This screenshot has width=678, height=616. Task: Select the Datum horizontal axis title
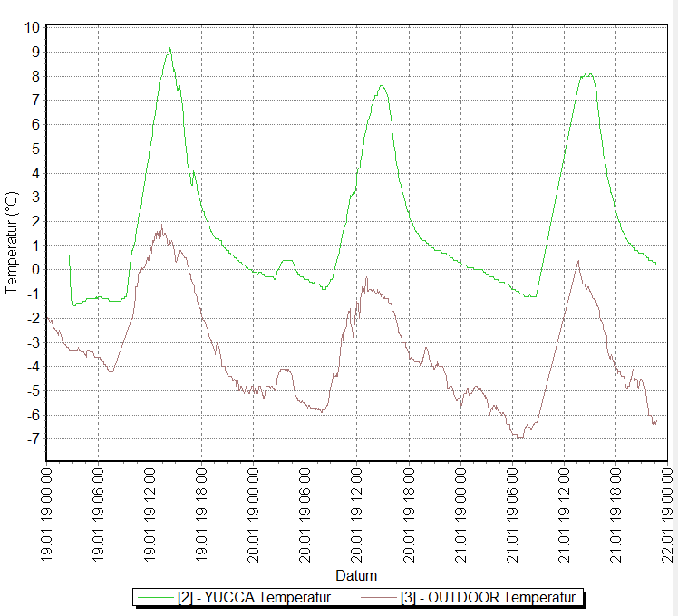pyautogui.click(x=356, y=575)
